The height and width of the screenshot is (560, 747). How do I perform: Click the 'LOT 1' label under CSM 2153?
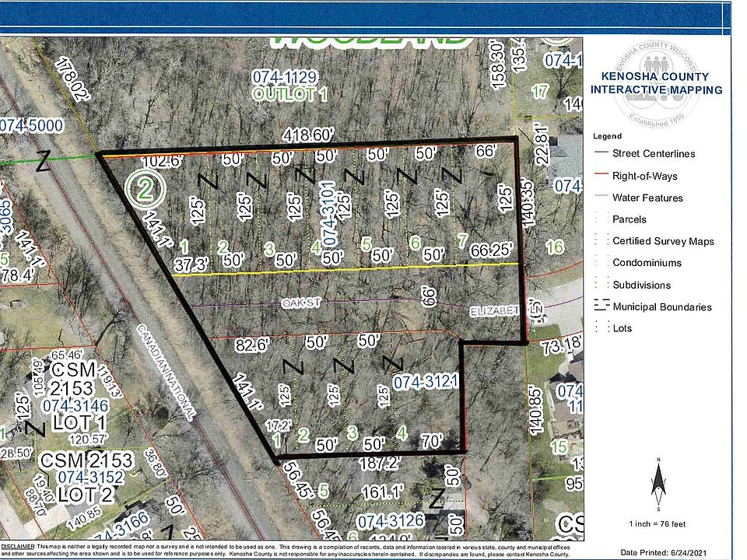click(x=79, y=423)
